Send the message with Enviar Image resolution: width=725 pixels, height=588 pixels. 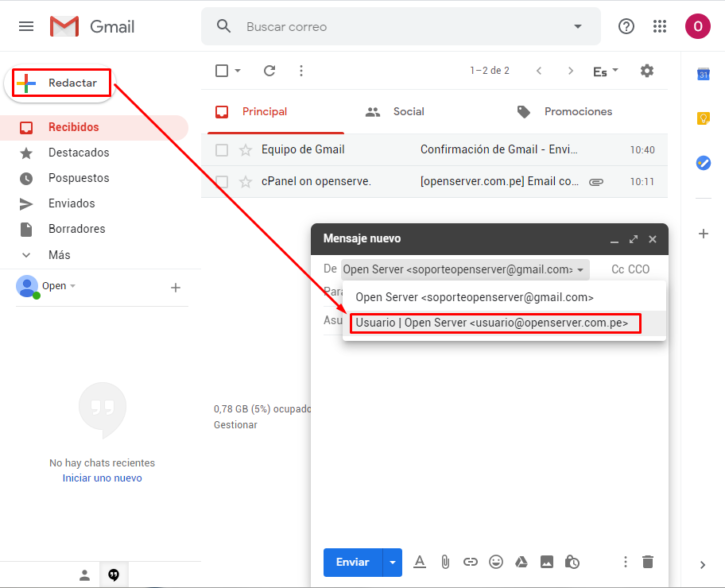click(353, 563)
